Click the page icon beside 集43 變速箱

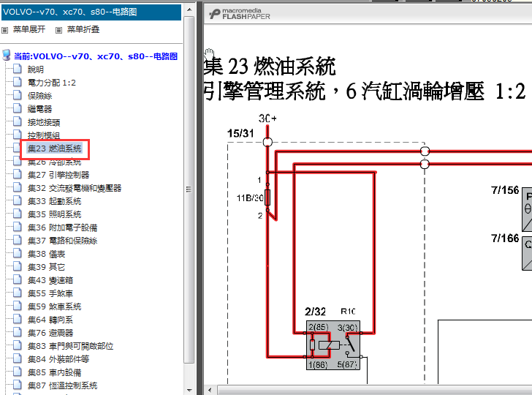(18, 279)
